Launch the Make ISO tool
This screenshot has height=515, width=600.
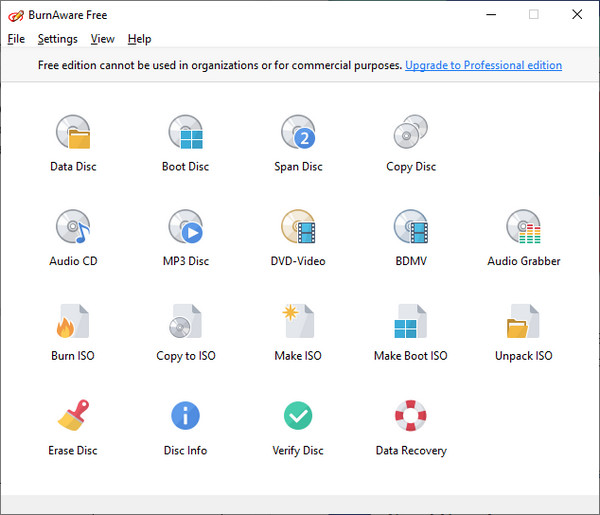pos(298,321)
